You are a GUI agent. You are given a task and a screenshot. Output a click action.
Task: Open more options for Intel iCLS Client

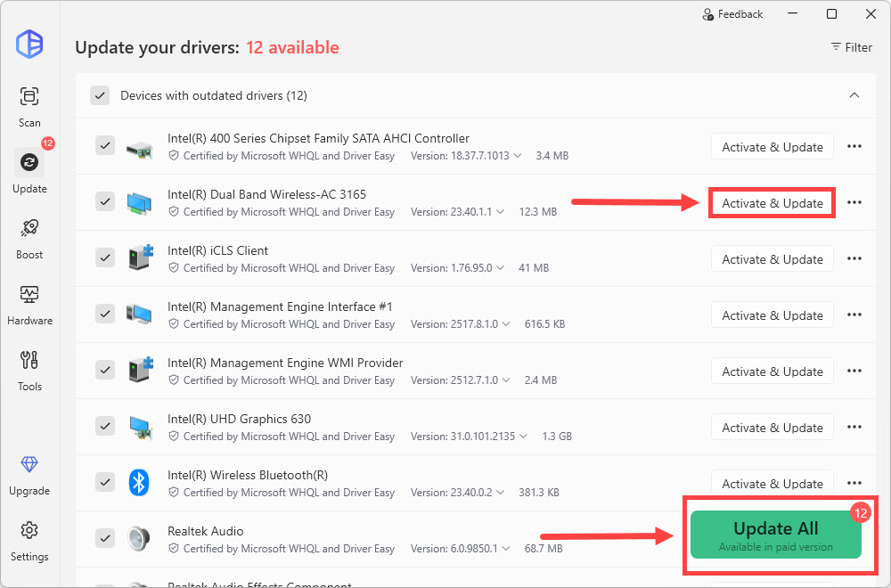tap(854, 259)
